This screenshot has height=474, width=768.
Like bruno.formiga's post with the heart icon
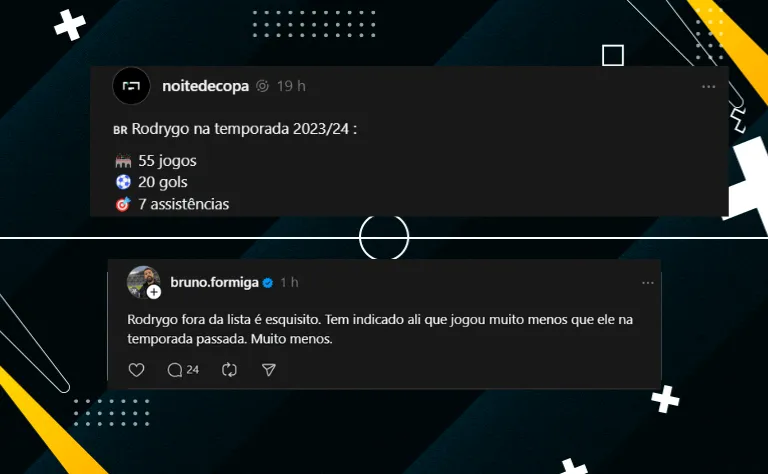click(136, 370)
